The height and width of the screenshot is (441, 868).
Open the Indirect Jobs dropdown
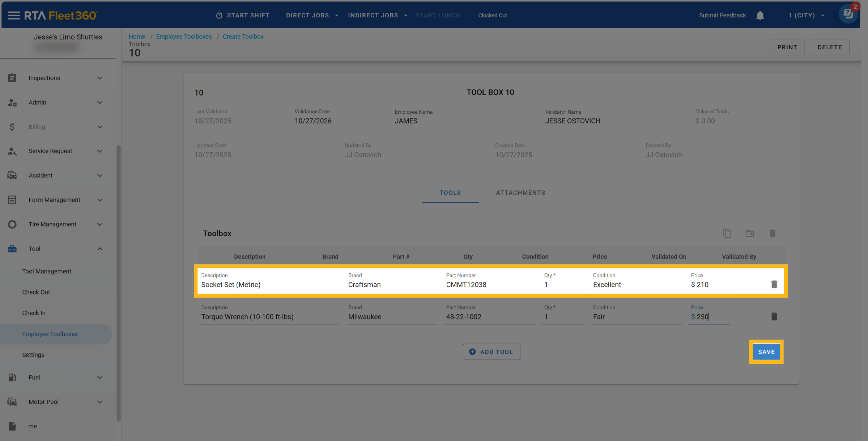click(x=377, y=15)
